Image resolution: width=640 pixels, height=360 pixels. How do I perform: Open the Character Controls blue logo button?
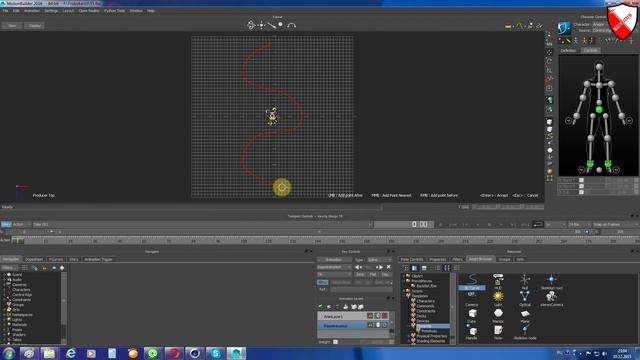(x=564, y=28)
